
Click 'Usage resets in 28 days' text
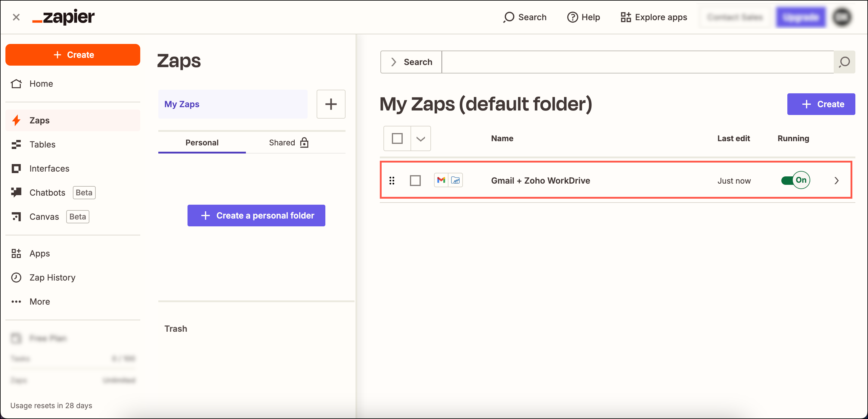[x=51, y=405]
